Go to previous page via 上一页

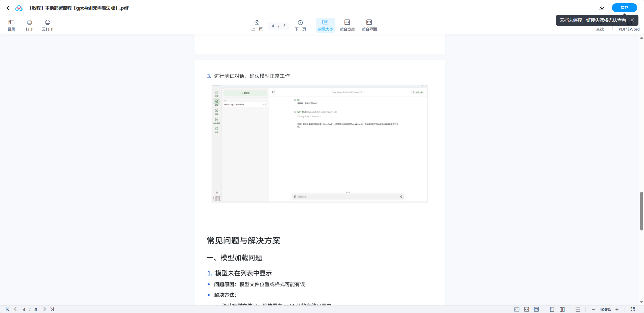pos(257,25)
